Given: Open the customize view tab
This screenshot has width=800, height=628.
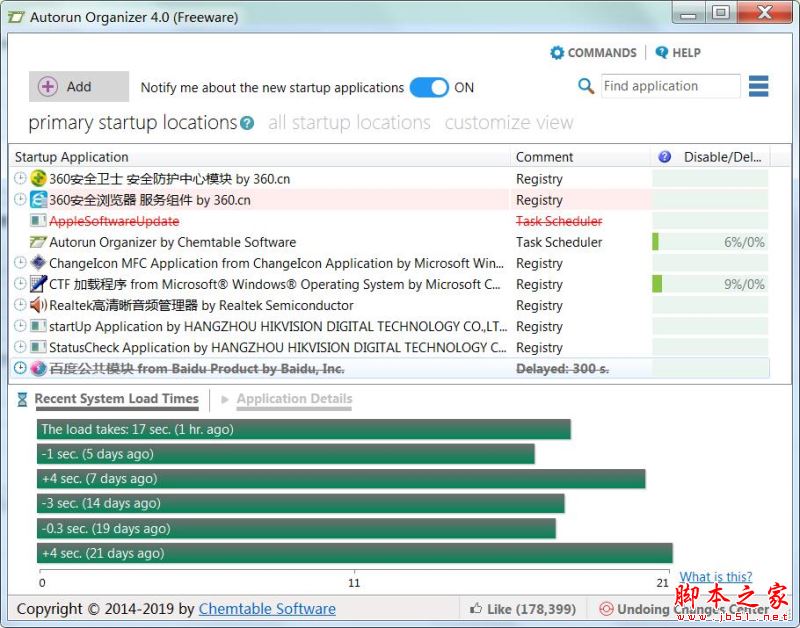Looking at the screenshot, I should (x=509, y=122).
